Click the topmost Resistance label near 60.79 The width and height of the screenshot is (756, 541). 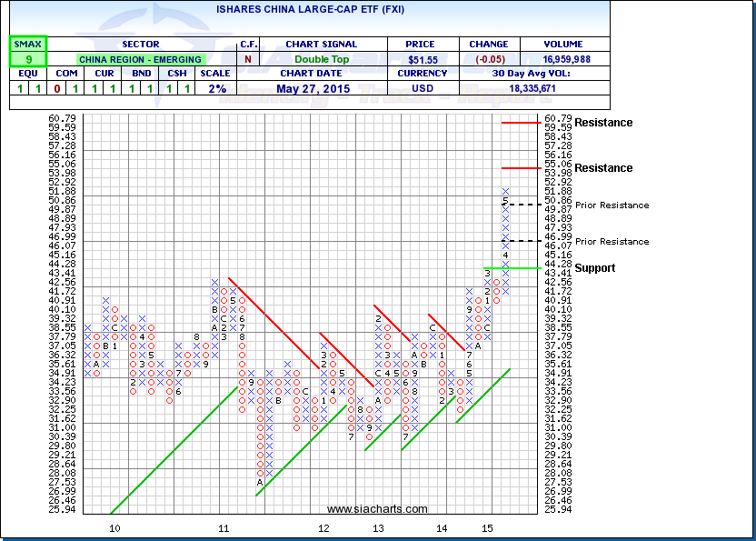tap(603, 123)
